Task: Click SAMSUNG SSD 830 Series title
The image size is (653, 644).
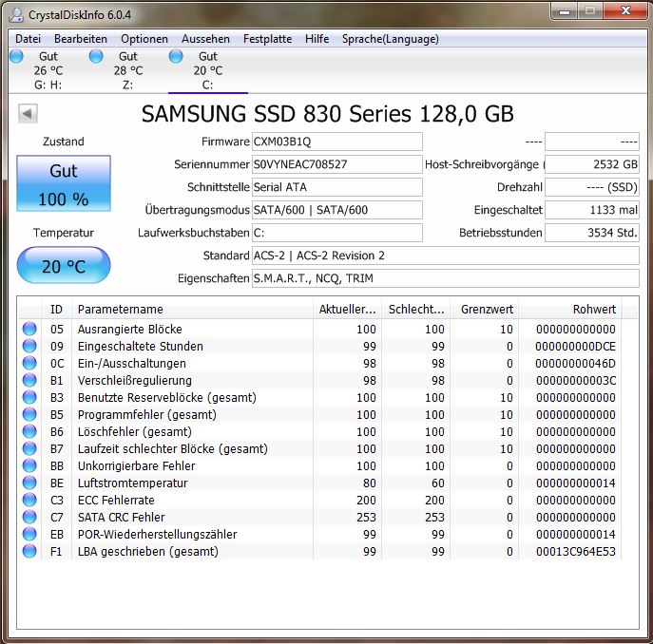Action: pyautogui.click(x=328, y=114)
